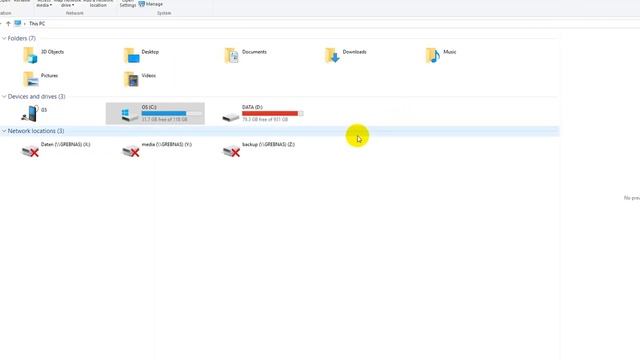Screen dimensions: 640x360
Task: Select the disconnected backup network drive icon
Action: pyautogui.click(x=231, y=151)
